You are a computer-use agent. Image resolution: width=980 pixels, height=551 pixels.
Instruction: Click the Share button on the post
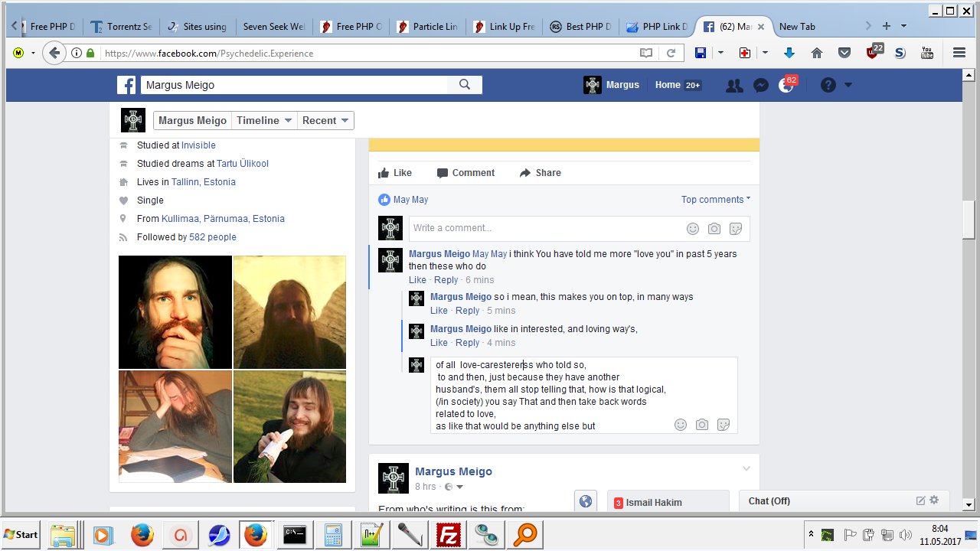pyautogui.click(x=540, y=173)
